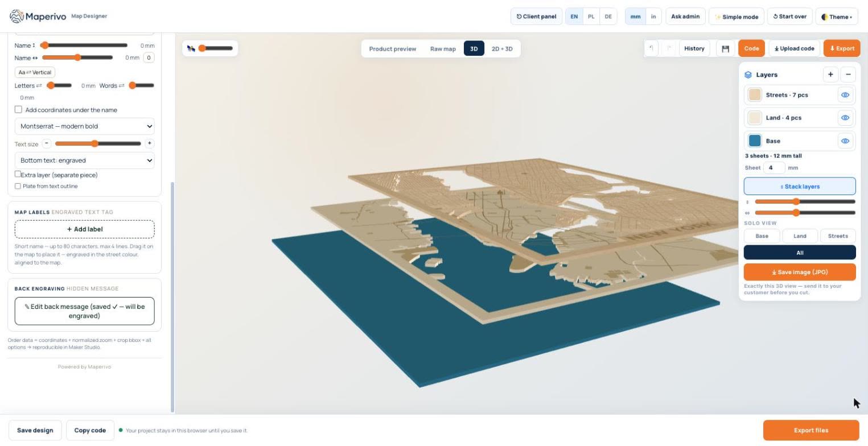Viewport: 868px width, 446px height.
Task: Solo view the Land layer
Action: [800, 236]
